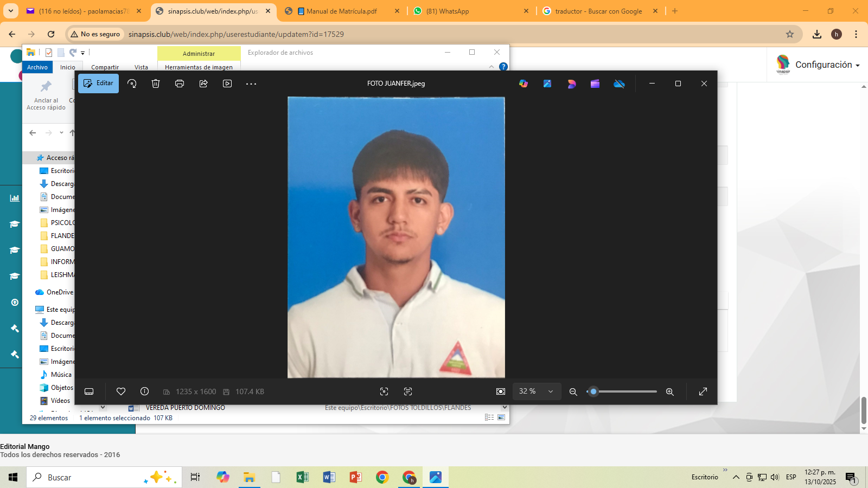This screenshot has width=868, height=488.
Task: Click the Editar button in Photos
Action: pyautogui.click(x=98, y=84)
